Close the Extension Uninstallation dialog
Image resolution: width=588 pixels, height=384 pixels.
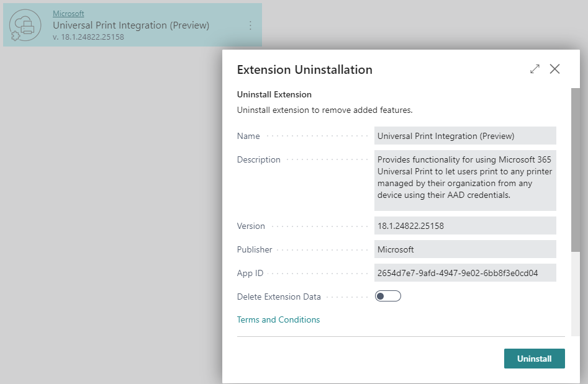point(554,69)
